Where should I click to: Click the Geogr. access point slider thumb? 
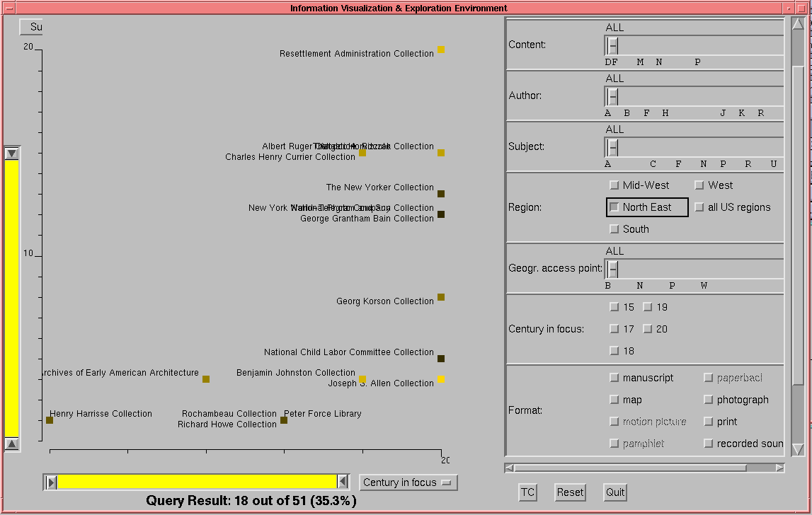click(612, 269)
